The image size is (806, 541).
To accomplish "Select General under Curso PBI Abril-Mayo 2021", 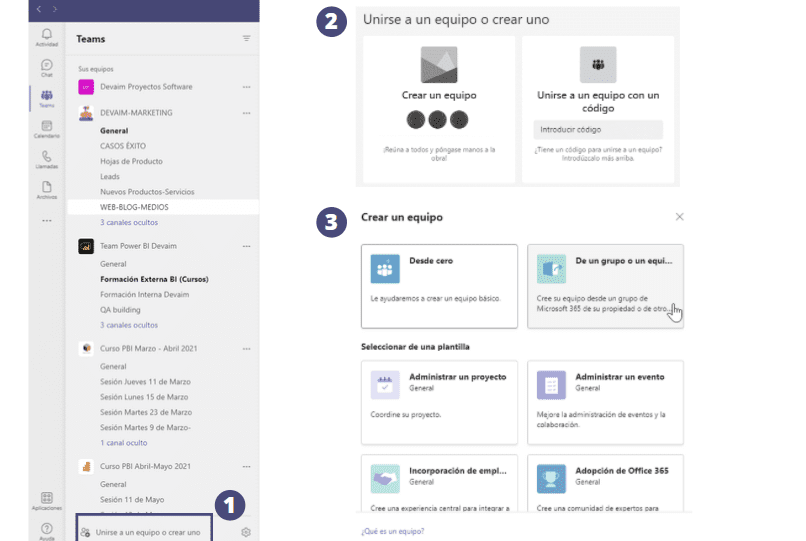I will [x=113, y=484].
